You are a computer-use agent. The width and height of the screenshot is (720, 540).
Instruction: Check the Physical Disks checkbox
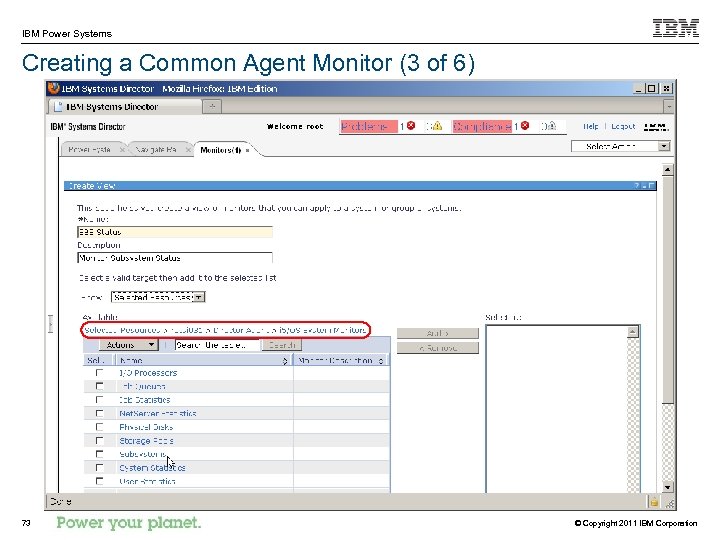[x=99, y=427]
